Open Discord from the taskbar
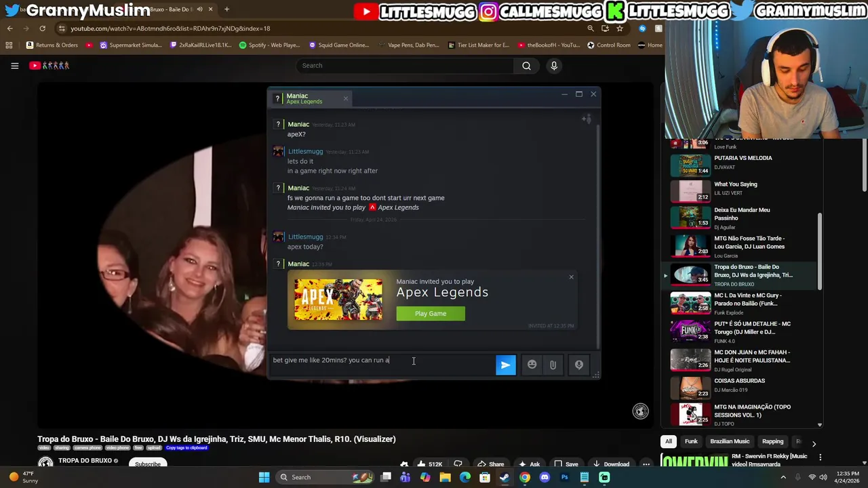The height and width of the screenshot is (488, 868). click(x=545, y=477)
